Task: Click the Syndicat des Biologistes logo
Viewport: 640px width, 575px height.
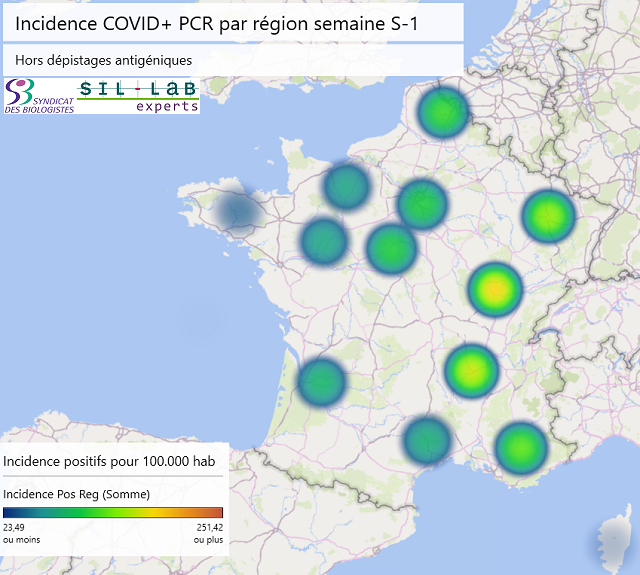Action: pyautogui.click(x=39, y=96)
